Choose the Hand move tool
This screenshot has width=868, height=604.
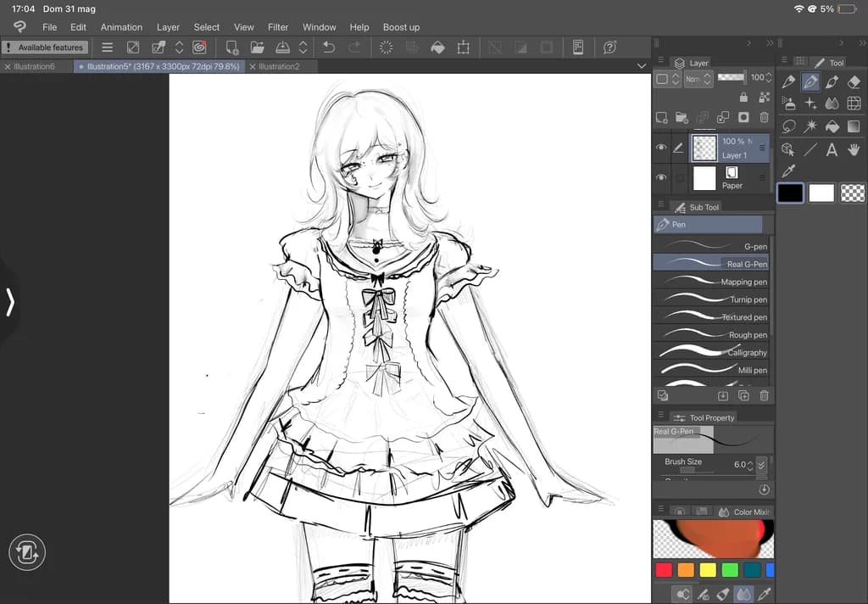pos(854,149)
